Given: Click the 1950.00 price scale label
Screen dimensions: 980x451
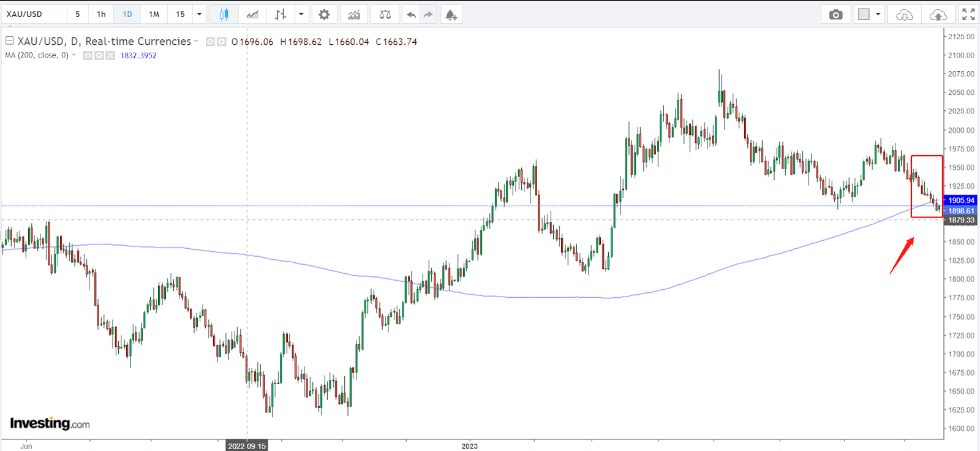Looking at the screenshot, I should (x=961, y=167).
